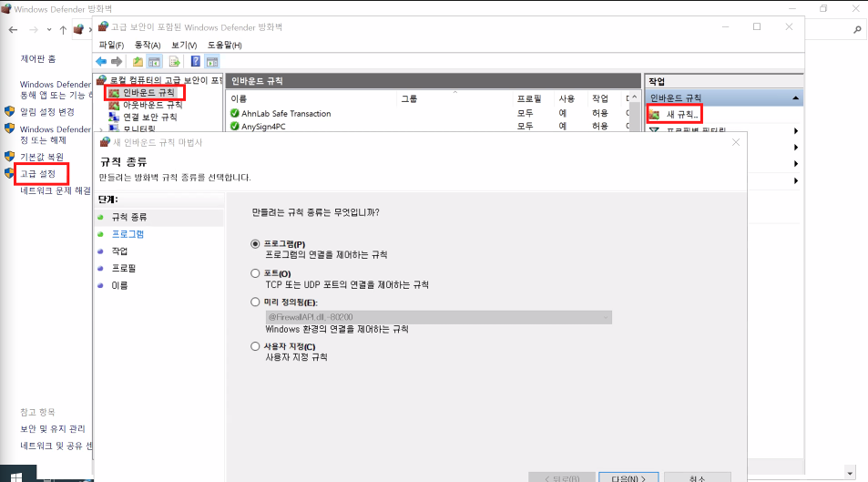Viewport: 868px width, 482px height.
Task: Select the AhnLab Safe Transaction rule row
Action: coord(430,113)
